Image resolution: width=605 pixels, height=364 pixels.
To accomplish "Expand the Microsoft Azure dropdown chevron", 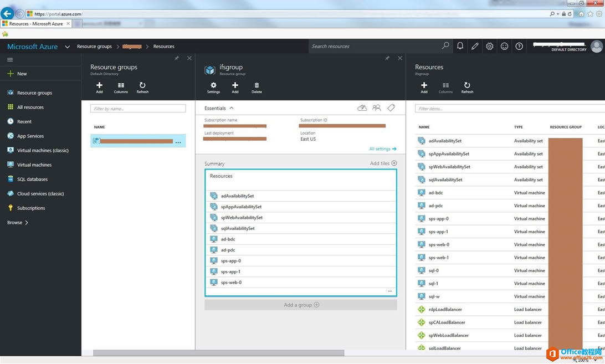I will (x=67, y=47).
